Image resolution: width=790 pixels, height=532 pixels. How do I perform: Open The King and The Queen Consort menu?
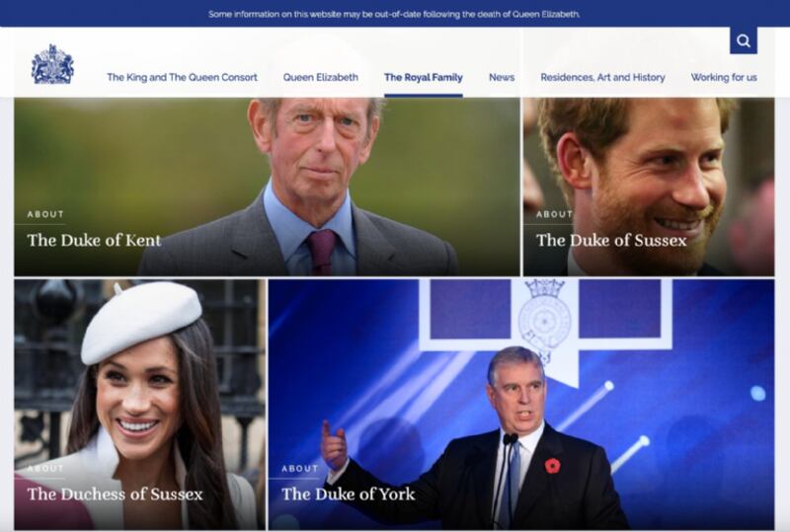182,77
